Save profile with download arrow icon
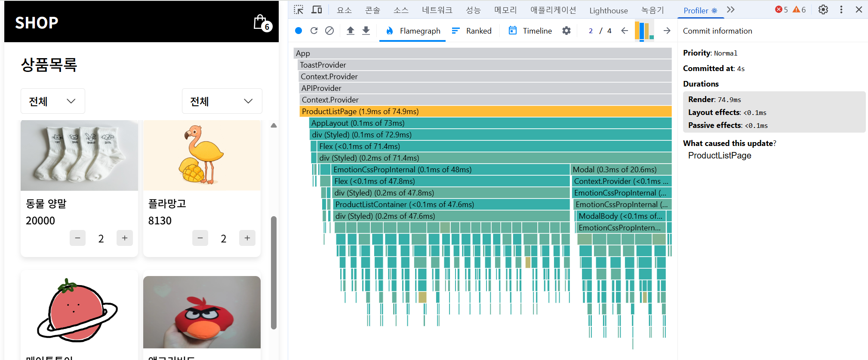This screenshot has width=868, height=360. point(366,31)
